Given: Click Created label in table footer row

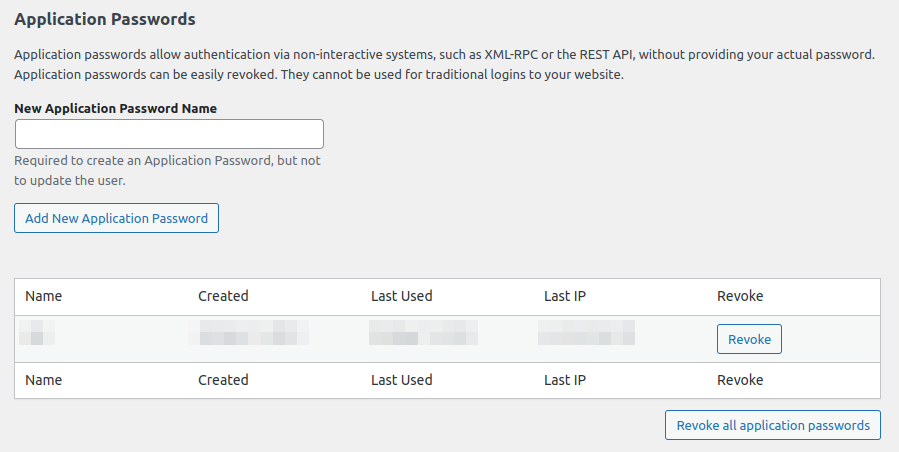Looking at the screenshot, I should coord(223,380).
